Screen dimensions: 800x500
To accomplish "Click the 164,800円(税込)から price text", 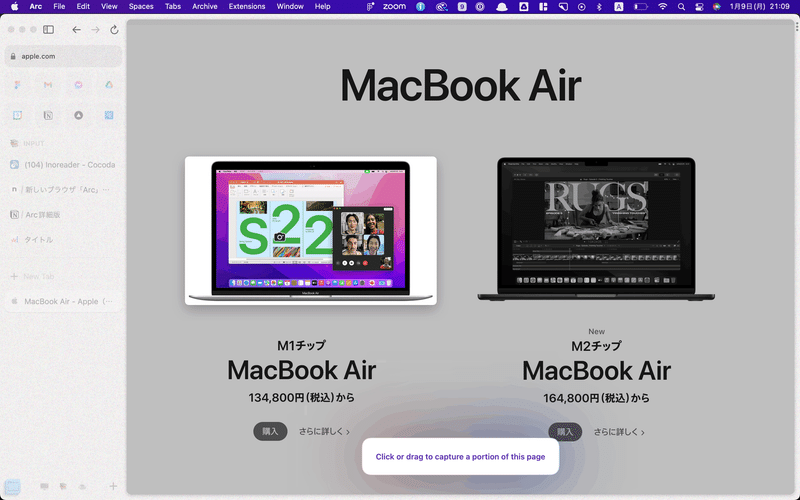I will pyautogui.click(x=596, y=398).
